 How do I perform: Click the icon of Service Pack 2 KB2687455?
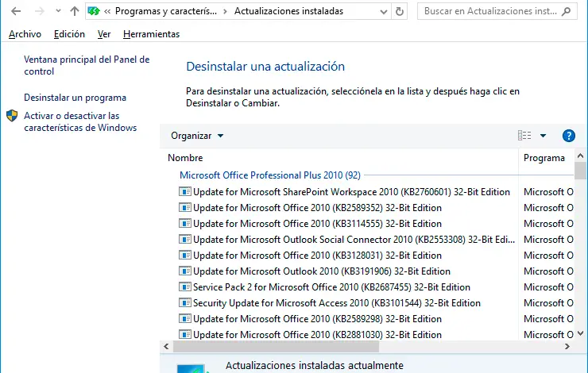[x=185, y=286]
